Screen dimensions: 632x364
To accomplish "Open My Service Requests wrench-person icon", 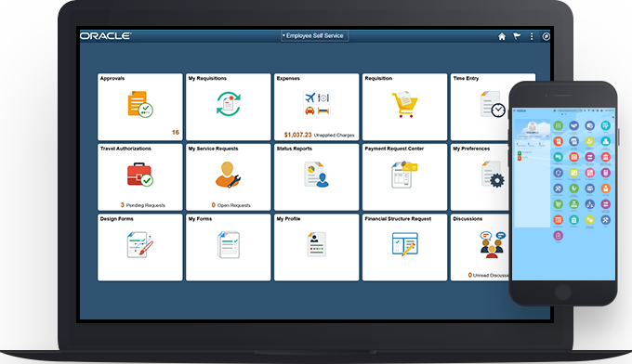I will [228, 175].
